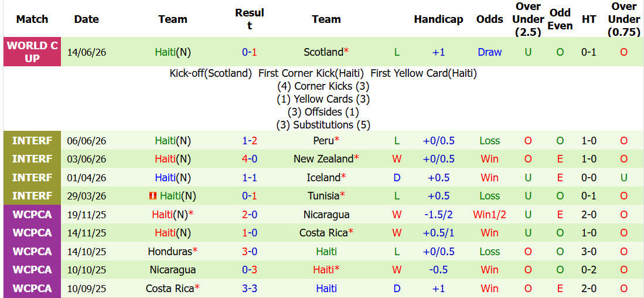Open the Iceland team link
Image resolution: width=644 pixels, height=298 pixels.
pos(323,178)
